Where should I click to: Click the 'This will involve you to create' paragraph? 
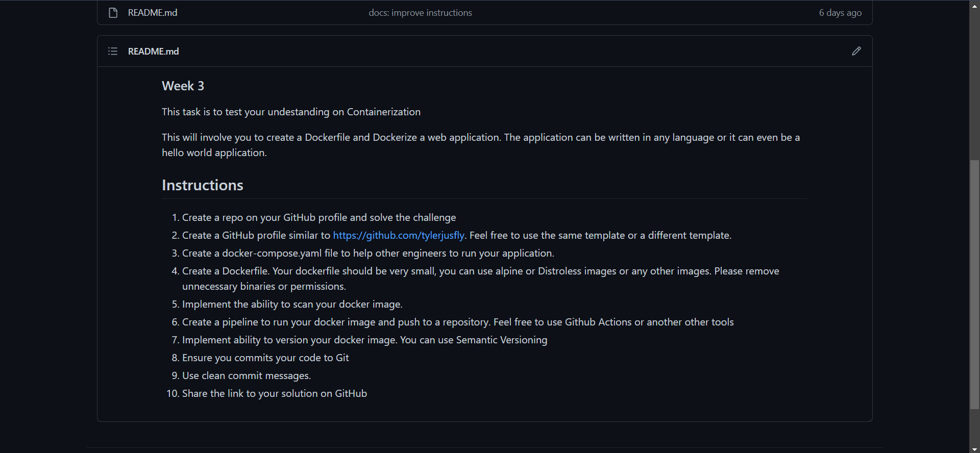coord(481,145)
